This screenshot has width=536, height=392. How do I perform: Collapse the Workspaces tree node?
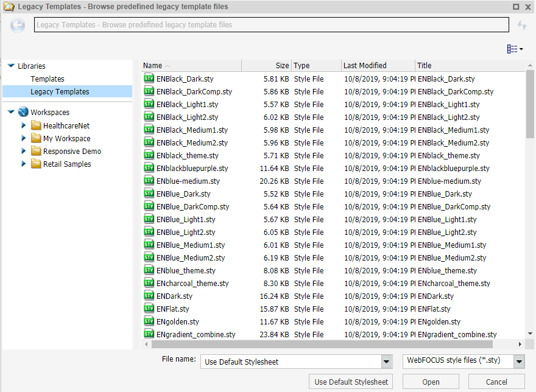point(11,112)
